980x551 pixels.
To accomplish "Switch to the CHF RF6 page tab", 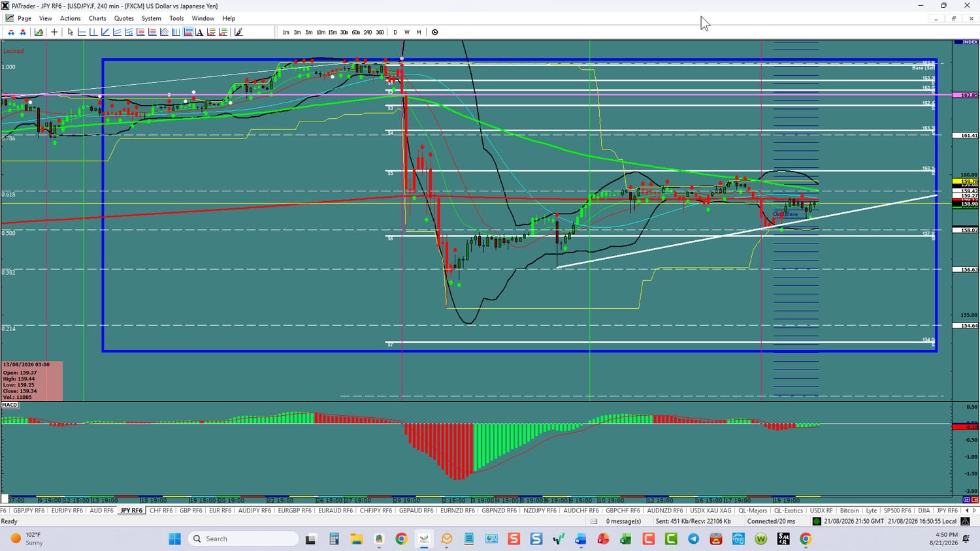I will pyautogui.click(x=161, y=511).
